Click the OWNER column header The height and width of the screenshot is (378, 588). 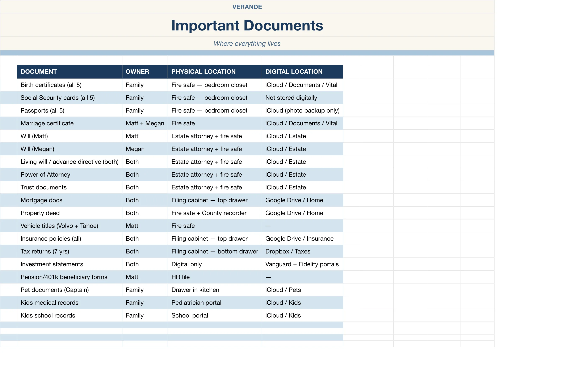pyautogui.click(x=145, y=72)
